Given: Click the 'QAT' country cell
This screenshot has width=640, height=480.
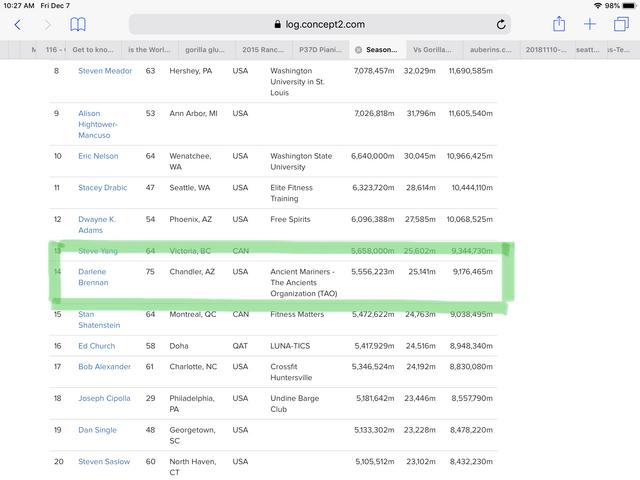Looking at the screenshot, I should pos(240,346).
